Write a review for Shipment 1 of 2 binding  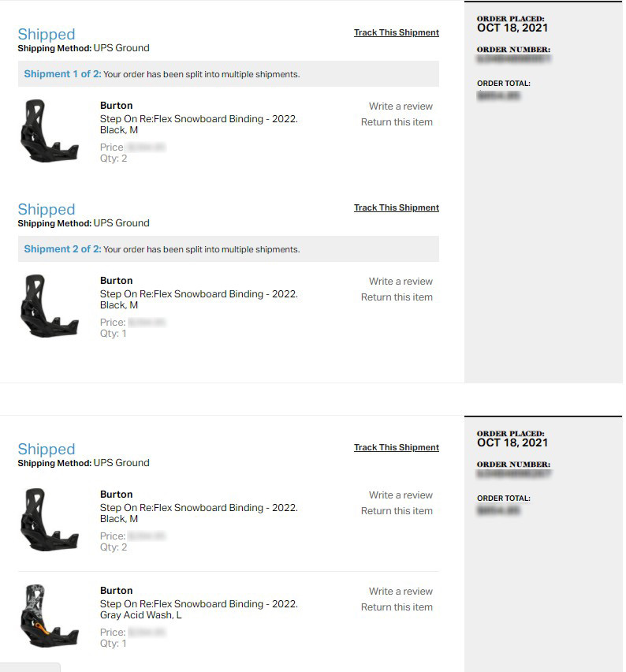coord(401,106)
